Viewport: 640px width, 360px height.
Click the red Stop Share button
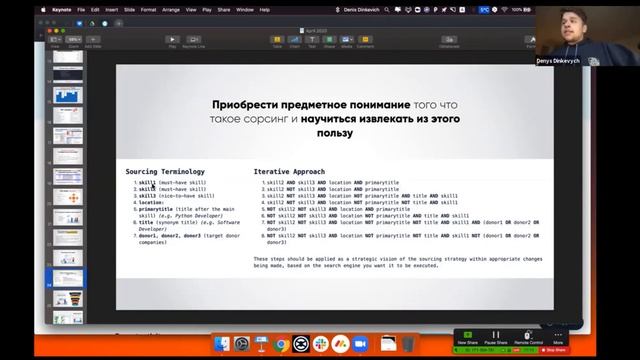click(x=554, y=350)
